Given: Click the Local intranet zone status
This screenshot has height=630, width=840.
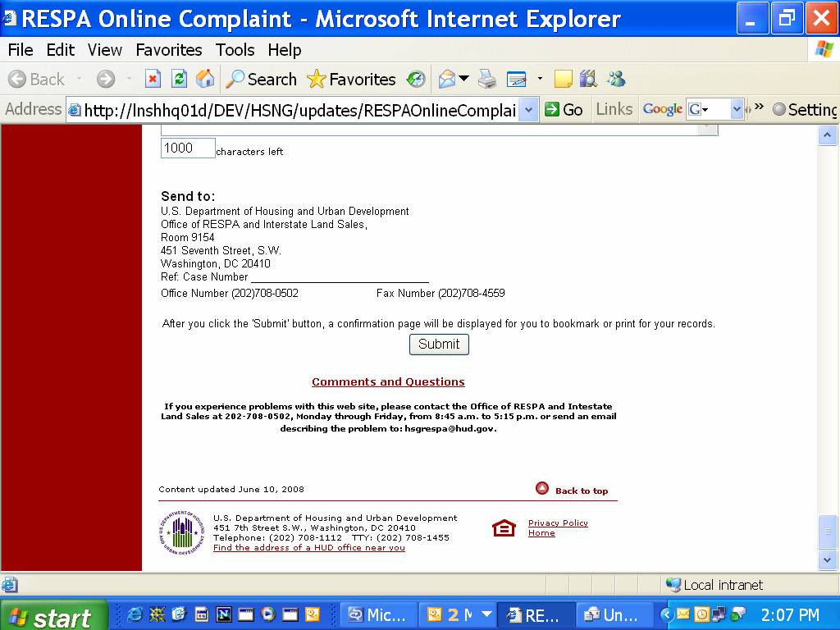Looking at the screenshot, I should click(714, 585).
